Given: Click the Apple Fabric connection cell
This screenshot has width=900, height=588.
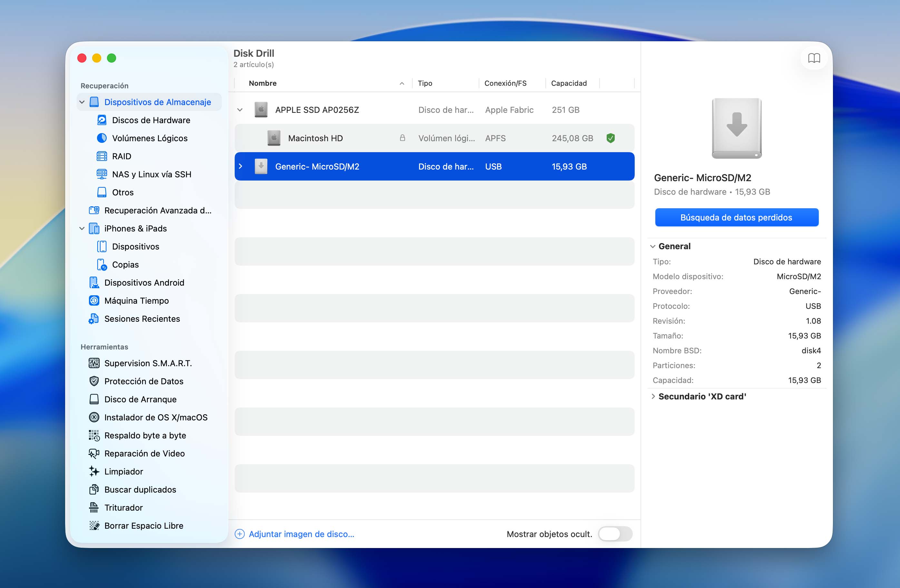Looking at the screenshot, I should pos(509,110).
